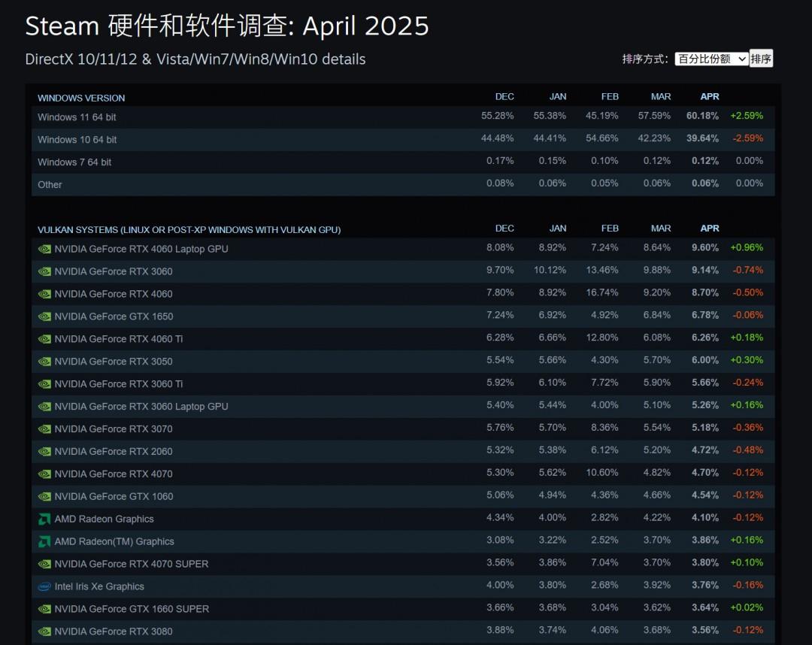This screenshot has width=812, height=645.
Task: Select the WINDOWS VERSION section header
Action: pos(80,98)
